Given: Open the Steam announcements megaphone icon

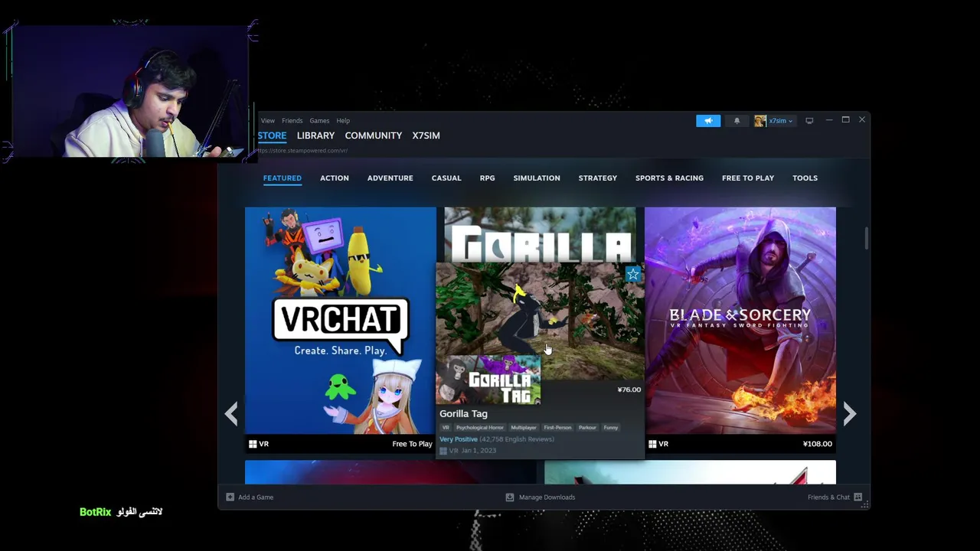Looking at the screenshot, I should click(x=708, y=121).
